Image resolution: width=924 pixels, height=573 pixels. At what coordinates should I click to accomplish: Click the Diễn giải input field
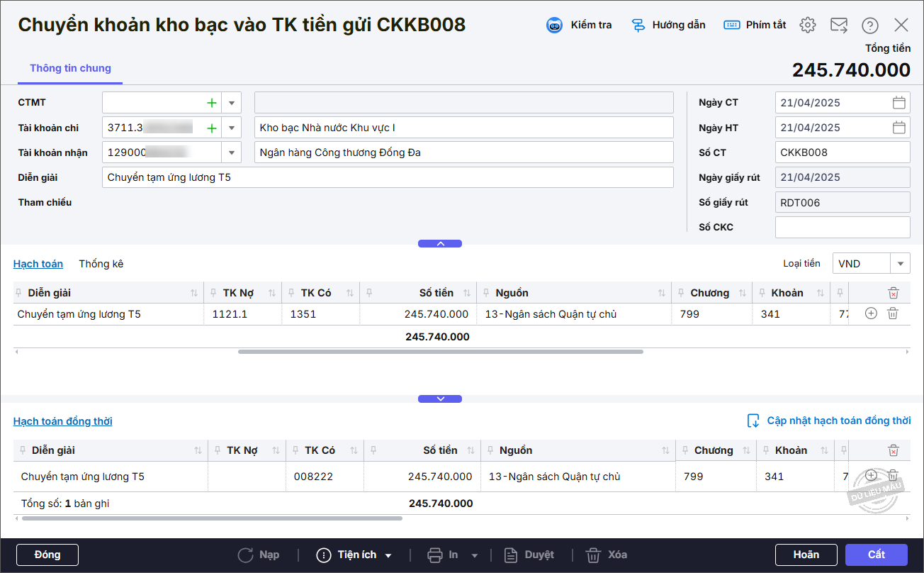coord(388,177)
